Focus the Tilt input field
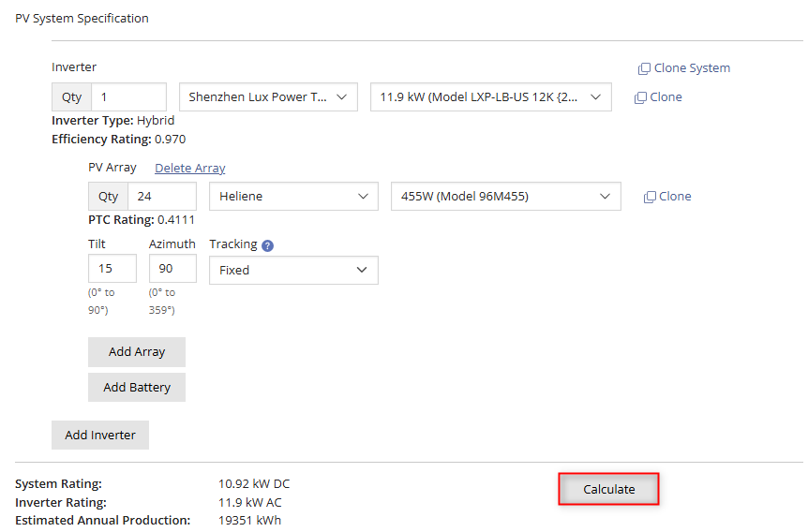 click(112, 270)
